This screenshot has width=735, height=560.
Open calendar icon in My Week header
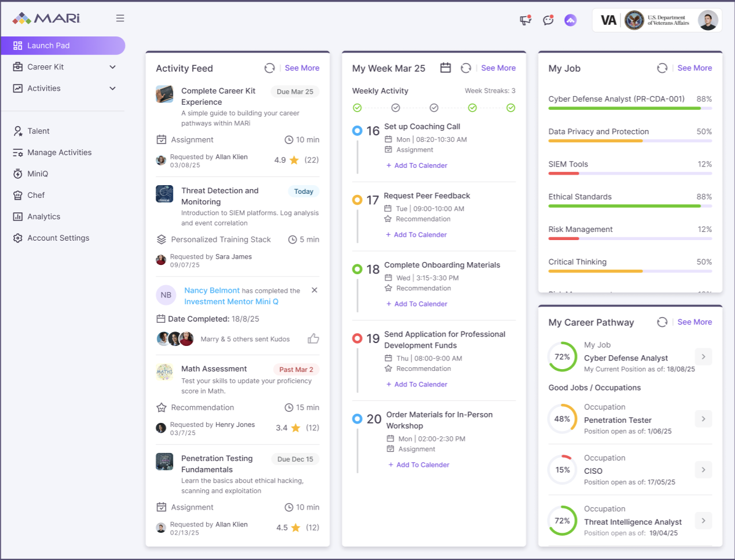click(446, 68)
